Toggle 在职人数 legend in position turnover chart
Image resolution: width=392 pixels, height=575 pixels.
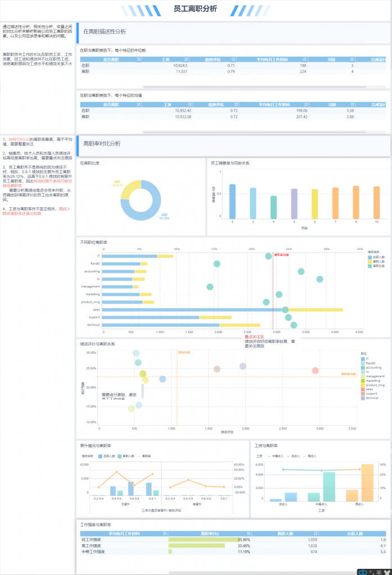(376, 257)
